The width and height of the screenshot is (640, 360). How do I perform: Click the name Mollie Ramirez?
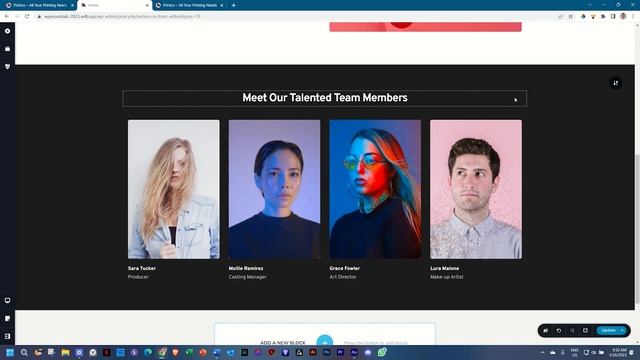[x=246, y=268]
